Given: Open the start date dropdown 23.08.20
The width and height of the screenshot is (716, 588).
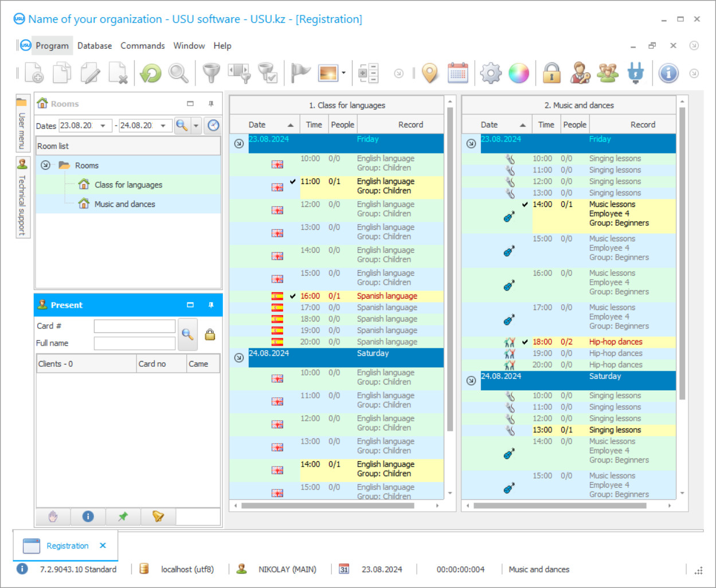Looking at the screenshot, I should click(102, 125).
